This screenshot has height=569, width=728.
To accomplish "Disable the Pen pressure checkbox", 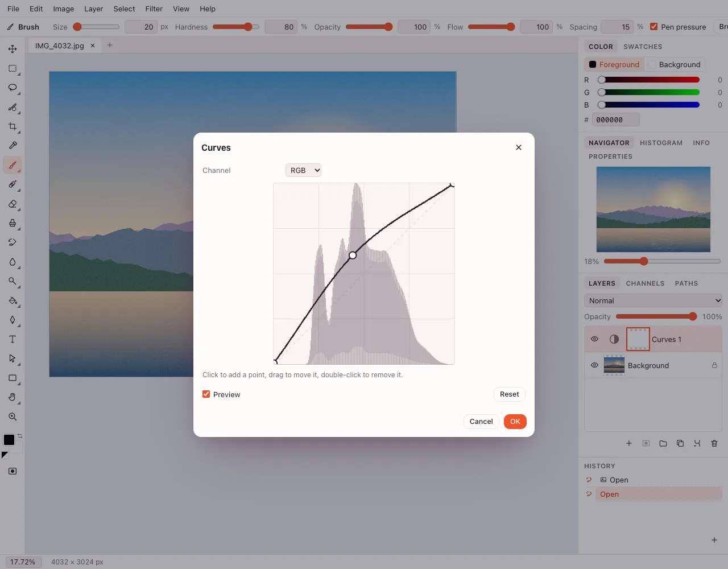I will pos(654,27).
